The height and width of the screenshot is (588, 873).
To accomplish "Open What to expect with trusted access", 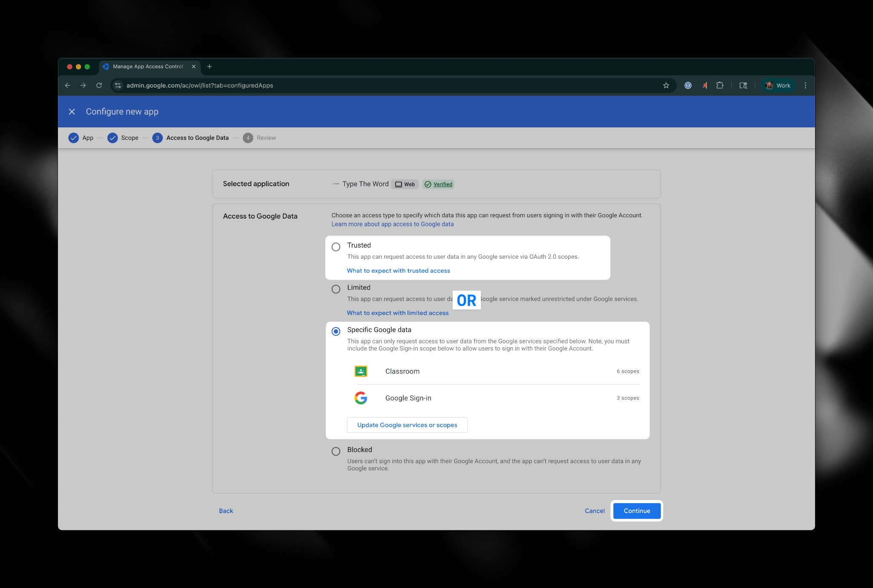I will [x=399, y=271].
